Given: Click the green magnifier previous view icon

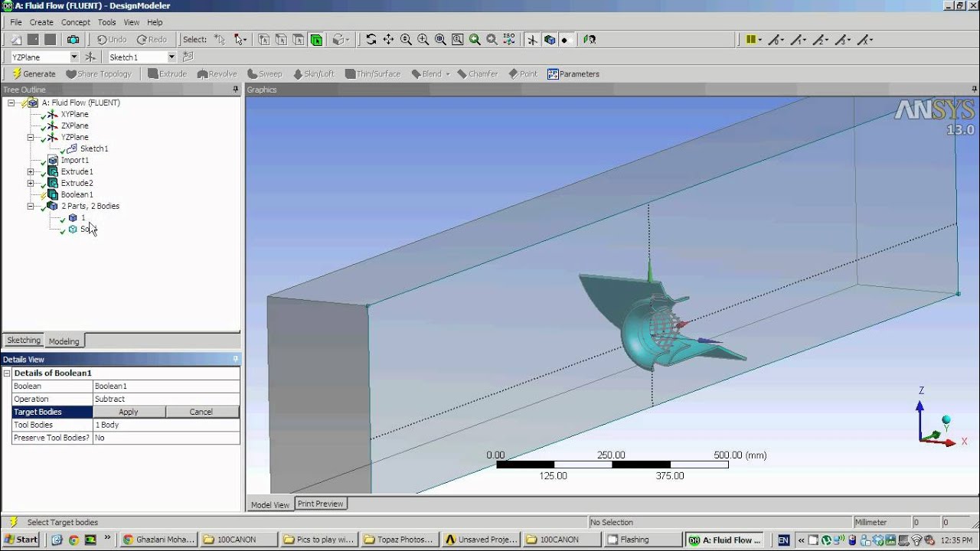Looking at the screenshot, I should [x=475, y=40].
